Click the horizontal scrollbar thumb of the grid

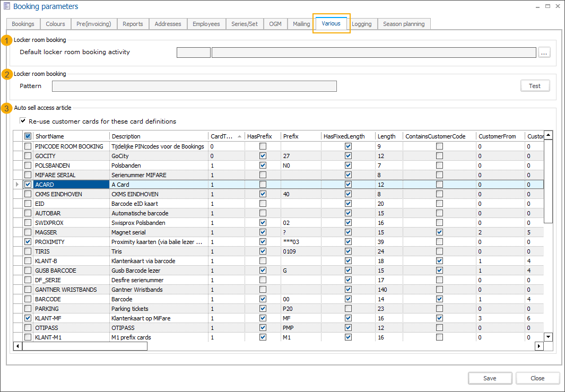(85, 346)
